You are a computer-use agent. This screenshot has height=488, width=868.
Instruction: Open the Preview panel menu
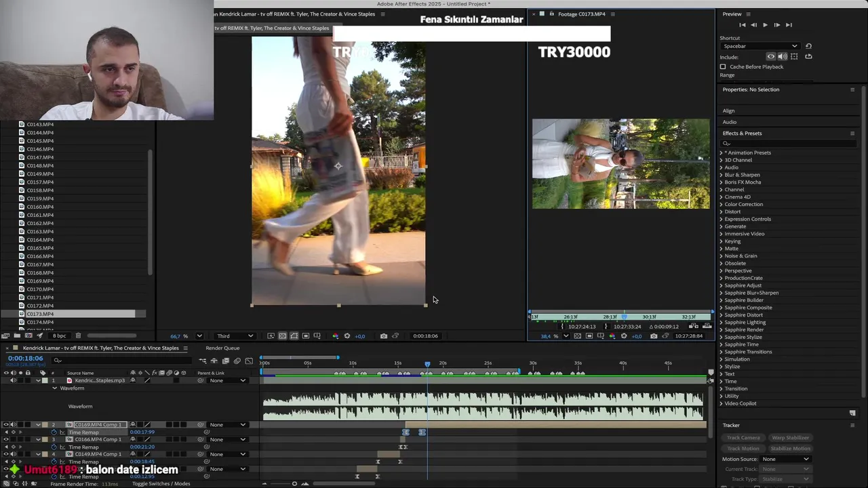tap(748, 14)
